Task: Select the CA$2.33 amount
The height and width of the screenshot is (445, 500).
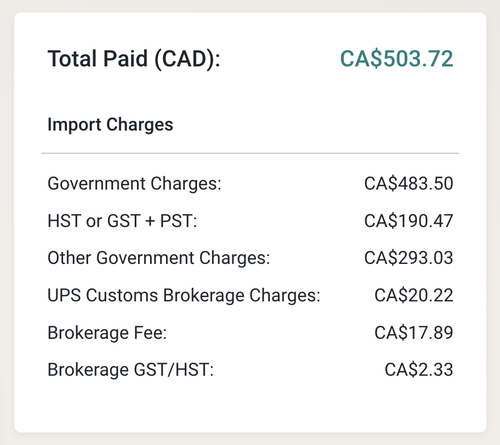Action: 419,370
